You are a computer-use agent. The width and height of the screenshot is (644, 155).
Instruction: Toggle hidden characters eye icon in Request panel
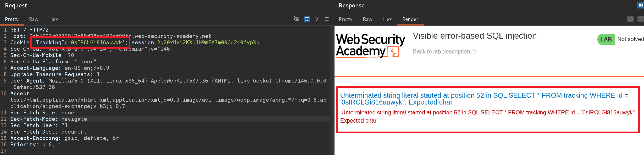point(297,19)
